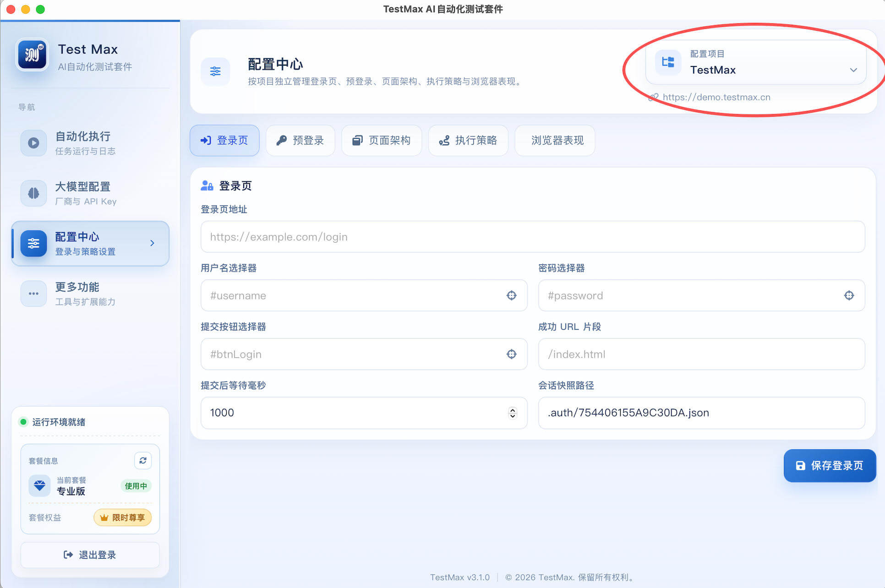This screenshot has height=588, width=885.
Task: Focus the 会话快照路径 input field
Action: pyautogui.click(x=702, y=413)
